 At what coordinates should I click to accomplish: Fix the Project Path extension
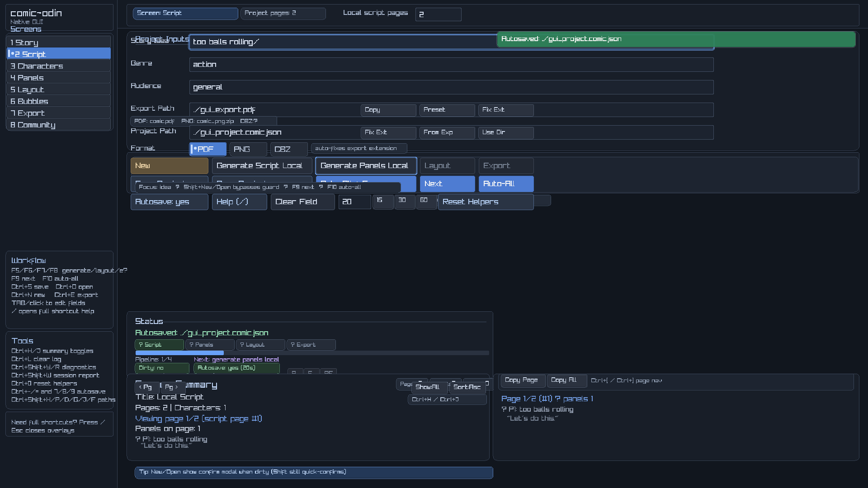(389, 133)
